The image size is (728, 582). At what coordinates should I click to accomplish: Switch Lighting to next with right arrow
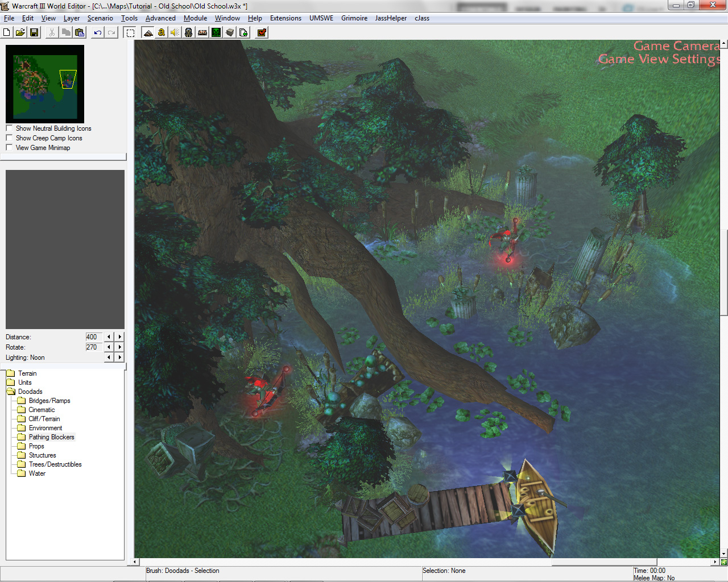coord(119,357)
